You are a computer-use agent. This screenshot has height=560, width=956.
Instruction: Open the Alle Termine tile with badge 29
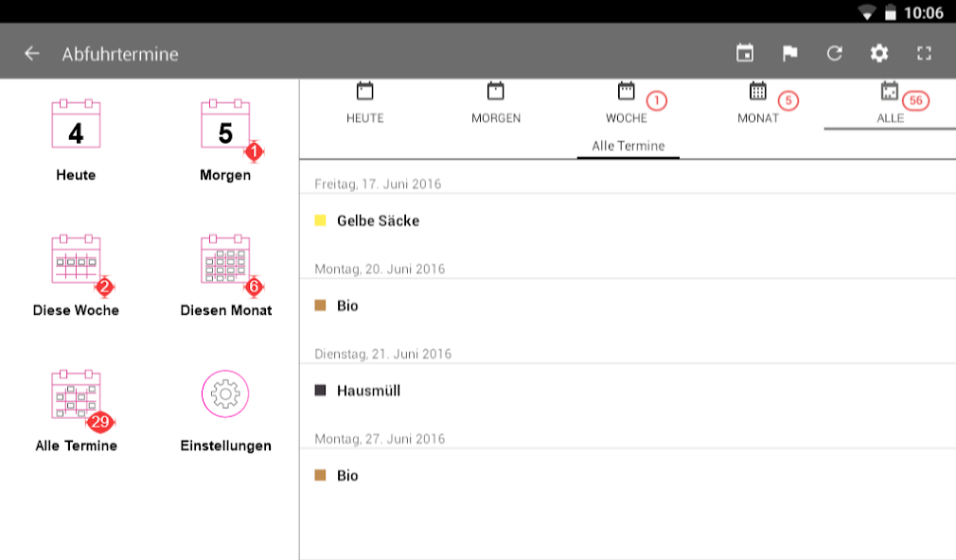[x=76, y=411]
